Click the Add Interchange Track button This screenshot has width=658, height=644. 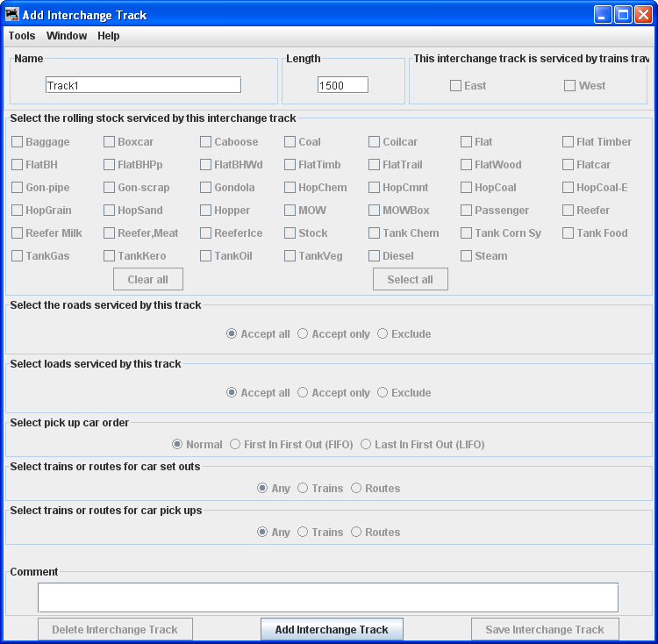(x=331, y=630)
